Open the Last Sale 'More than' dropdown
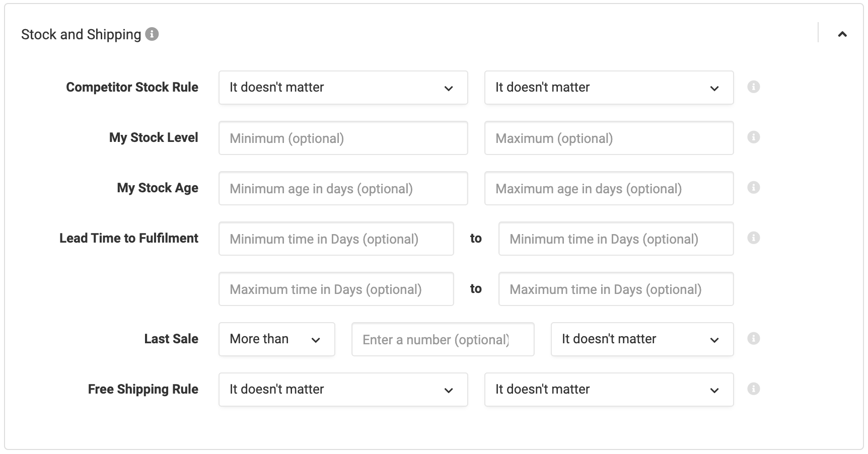 pyautogui.click(x=277, y=339)
